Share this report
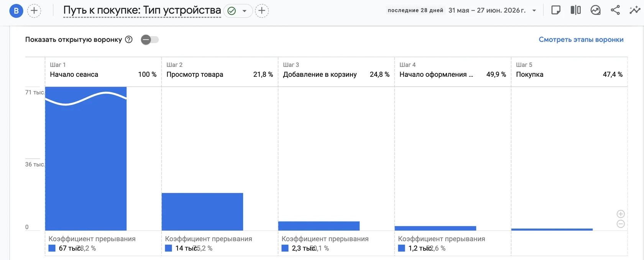Screen dimensions: 644x260 [615, 10]
